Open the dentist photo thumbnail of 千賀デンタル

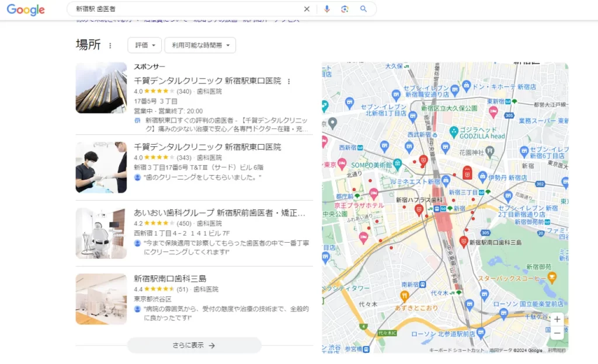[x=101, y=167]
